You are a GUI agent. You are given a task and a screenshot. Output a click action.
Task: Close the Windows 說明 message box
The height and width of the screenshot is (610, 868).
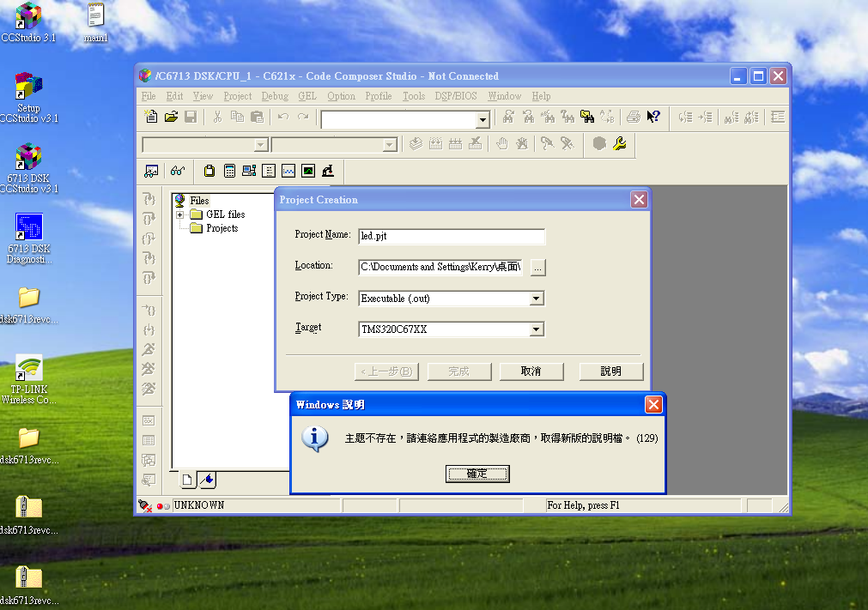pyautogui.click(x=653, y=405)
